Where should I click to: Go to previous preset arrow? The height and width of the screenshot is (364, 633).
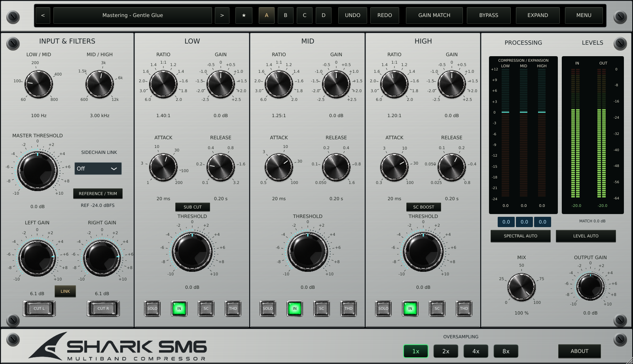coord(43,15)
